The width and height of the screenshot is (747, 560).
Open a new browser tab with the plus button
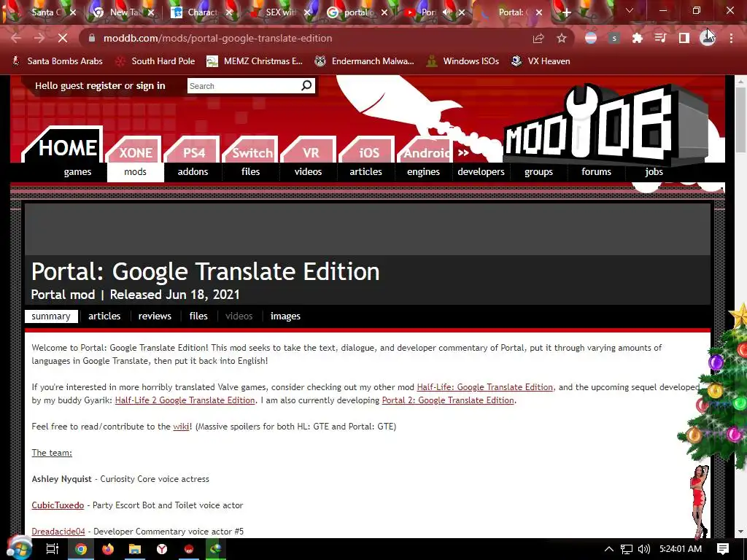pyautogui.click(x=566, y=12)
